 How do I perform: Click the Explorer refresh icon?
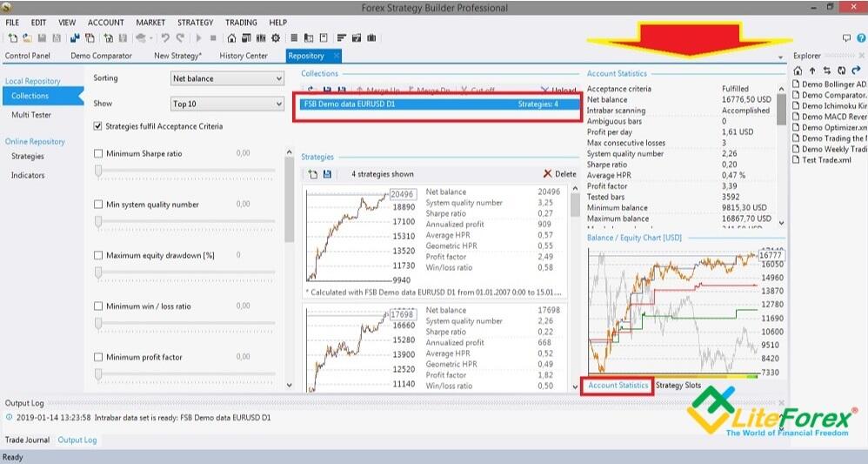tap(841, 71)
